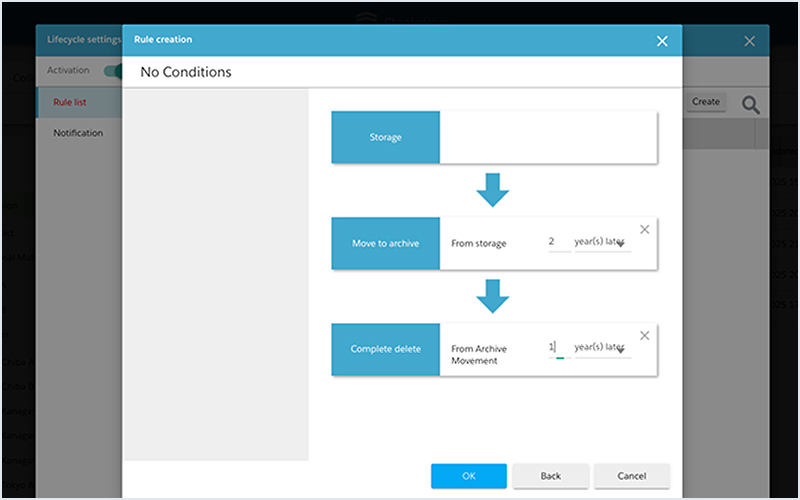Screen dimensions: 800x500
Task: Open Move to archive unit dropdown
Action: tap(603, 243)
